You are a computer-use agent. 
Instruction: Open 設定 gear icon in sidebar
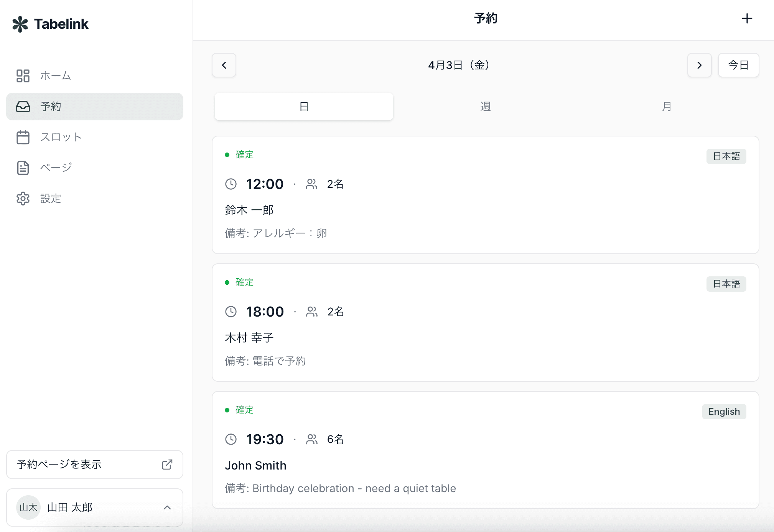click(23, 199)
